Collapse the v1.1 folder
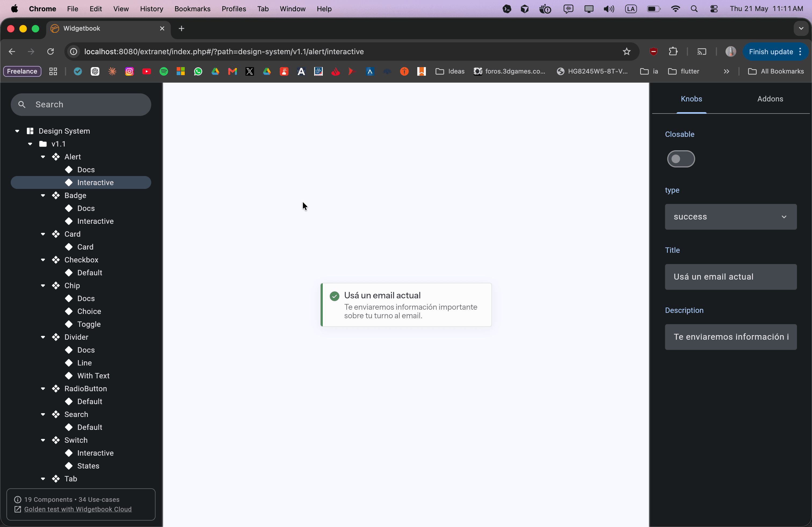Viewport: 812px width, 527px height. pyautogui.click(x=30, y=144)
